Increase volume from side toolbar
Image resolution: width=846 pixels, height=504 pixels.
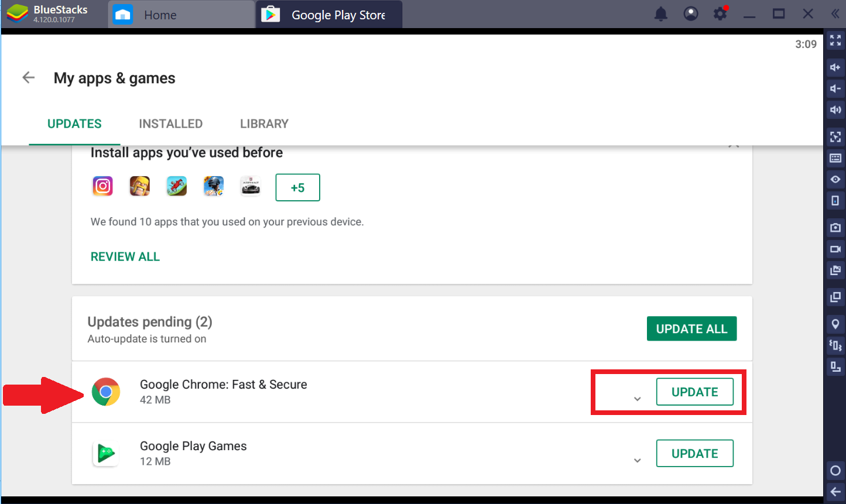[x=835, y=67]
